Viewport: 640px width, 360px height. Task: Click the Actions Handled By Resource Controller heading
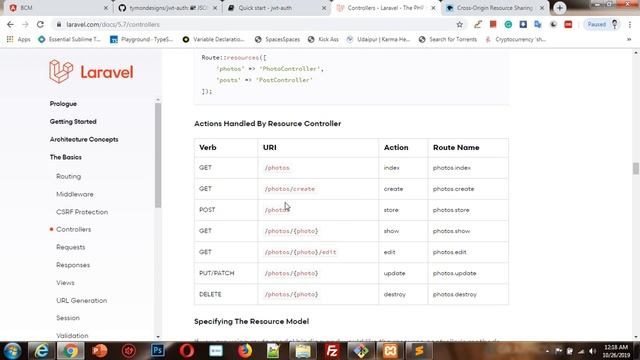pos(267,124)
